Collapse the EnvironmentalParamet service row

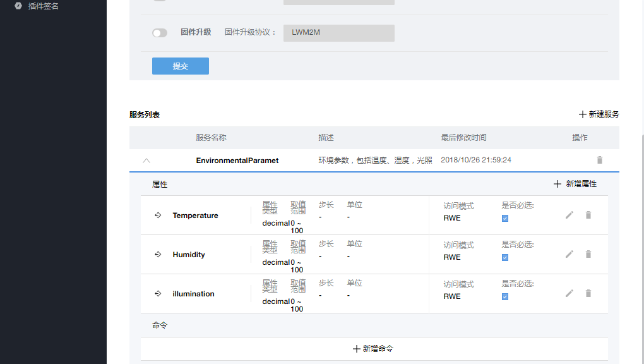click(146, 161)
